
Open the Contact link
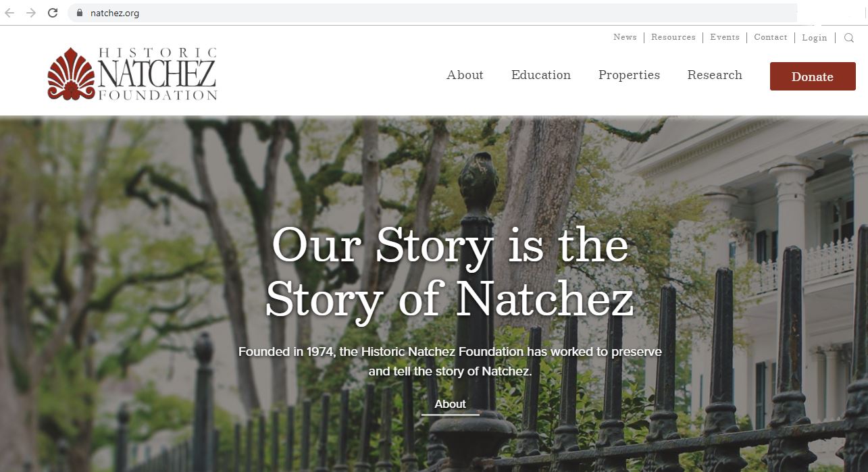771,37
